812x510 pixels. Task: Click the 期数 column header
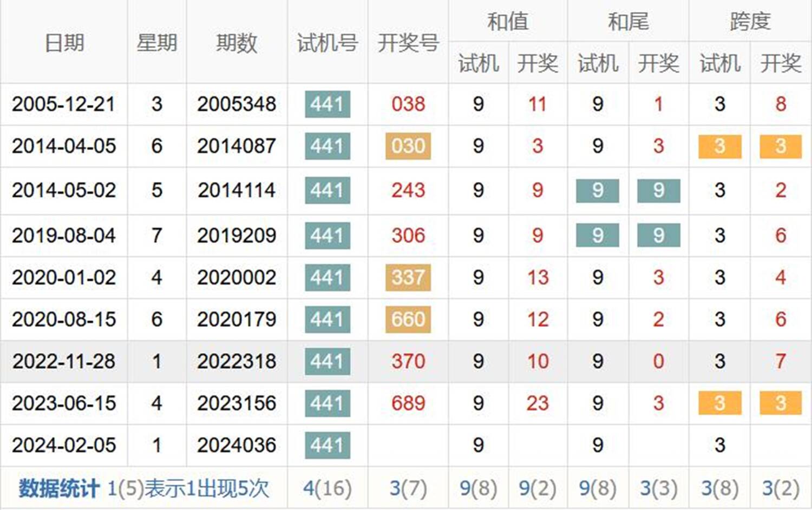(237, 42)
